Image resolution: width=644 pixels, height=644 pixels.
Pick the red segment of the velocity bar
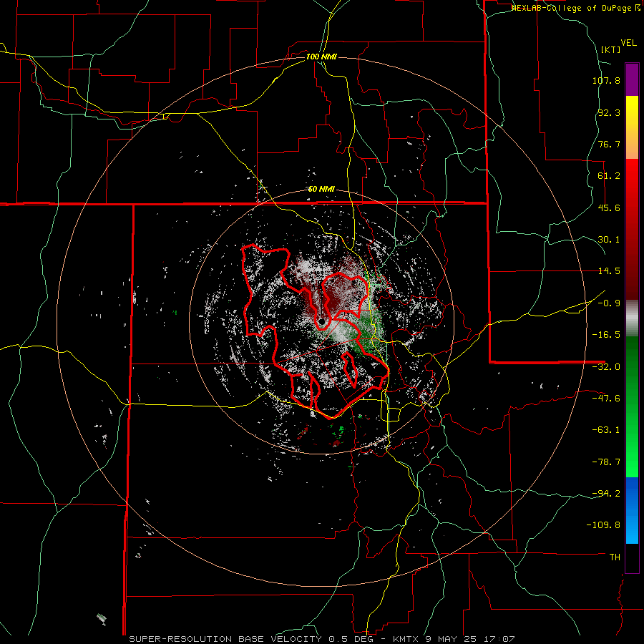point(632,229)
